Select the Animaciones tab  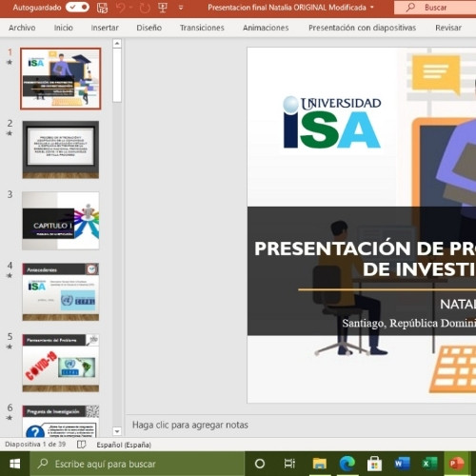tap(266, 28)
